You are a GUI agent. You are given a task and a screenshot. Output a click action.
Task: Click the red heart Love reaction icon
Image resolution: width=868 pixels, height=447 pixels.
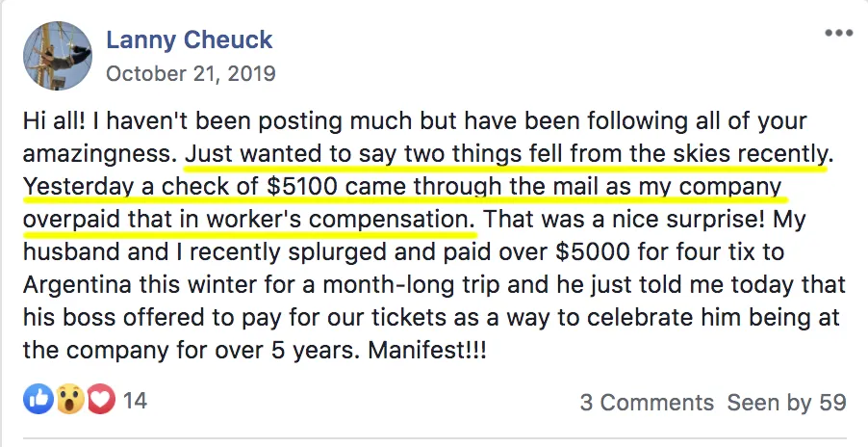101,400
